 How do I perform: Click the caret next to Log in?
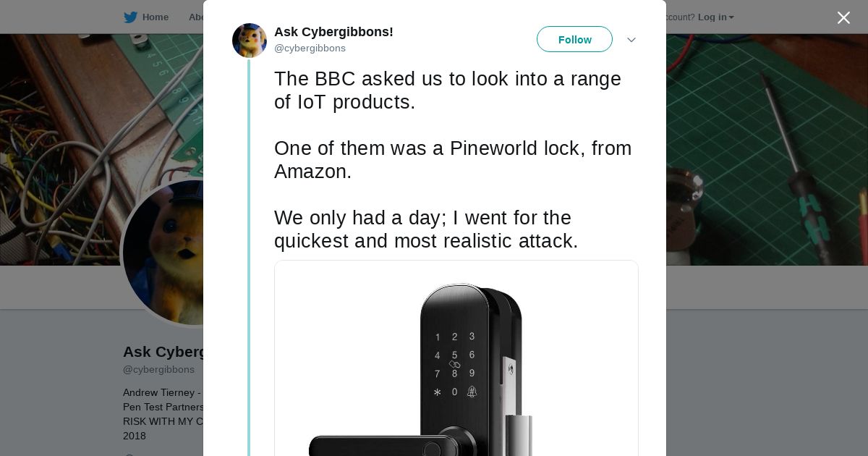point(731,17)
